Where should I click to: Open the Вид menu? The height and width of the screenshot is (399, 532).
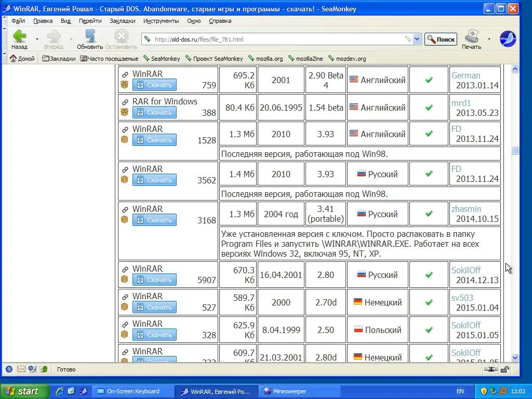click(66, 21)
